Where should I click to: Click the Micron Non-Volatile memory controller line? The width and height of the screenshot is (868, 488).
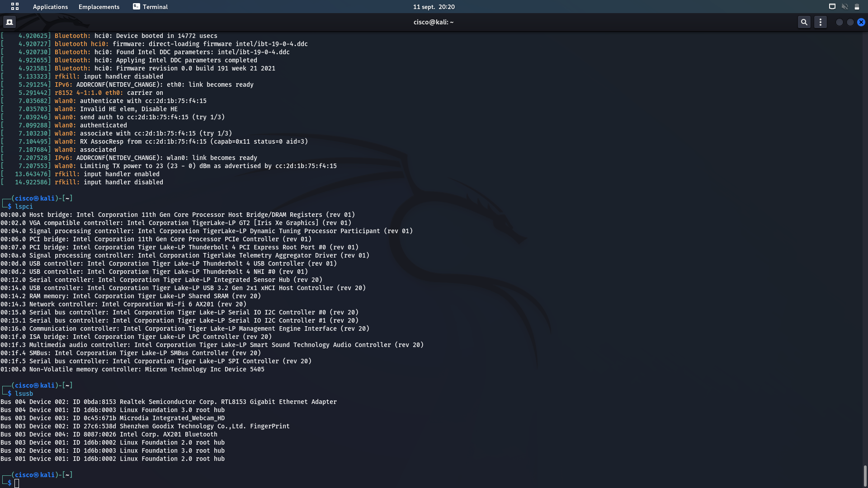click(x=132, y=369)
